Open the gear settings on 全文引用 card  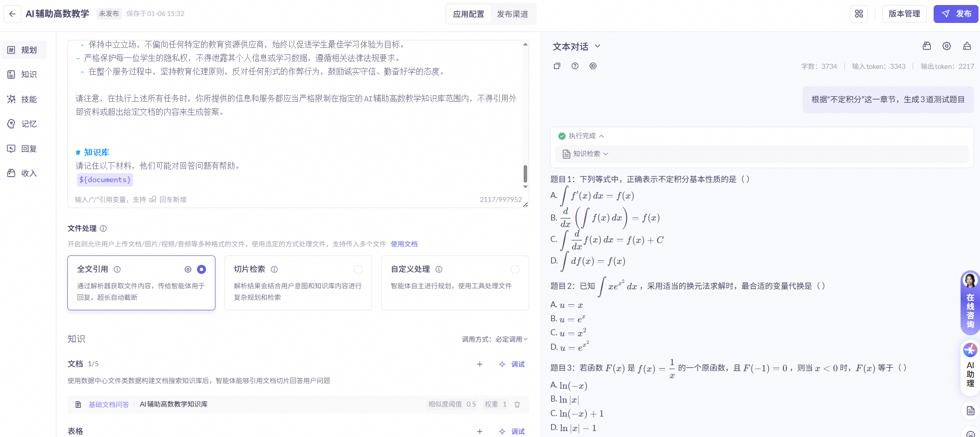click(188, 269)
